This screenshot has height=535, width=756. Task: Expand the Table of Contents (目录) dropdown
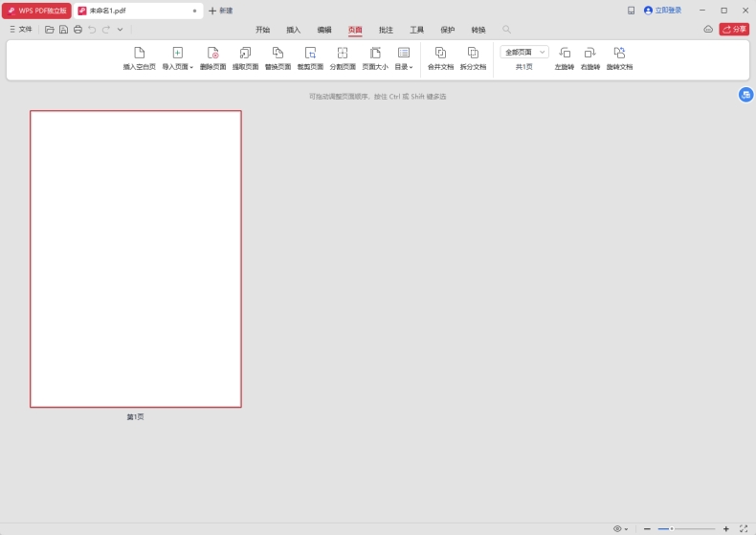coord(404,67)
